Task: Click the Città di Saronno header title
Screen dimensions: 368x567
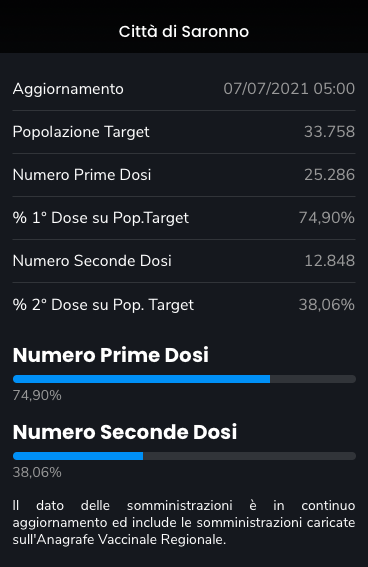Action: 184,31
